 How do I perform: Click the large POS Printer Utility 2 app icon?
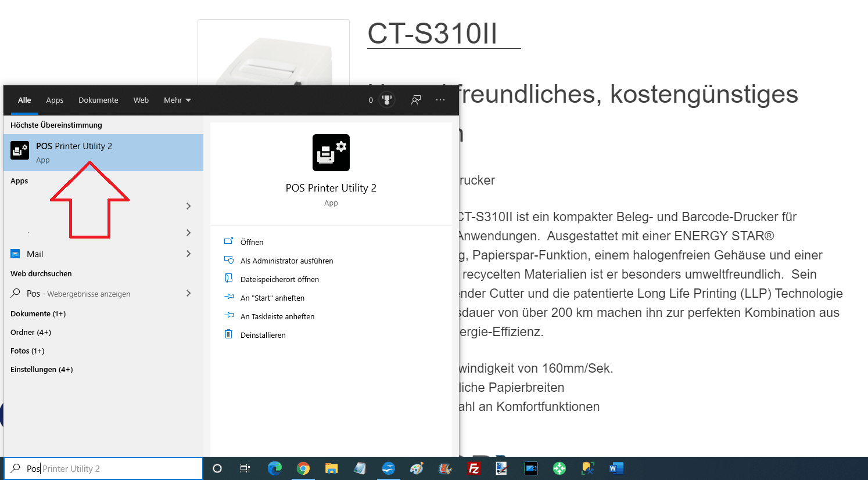(331, 153)
